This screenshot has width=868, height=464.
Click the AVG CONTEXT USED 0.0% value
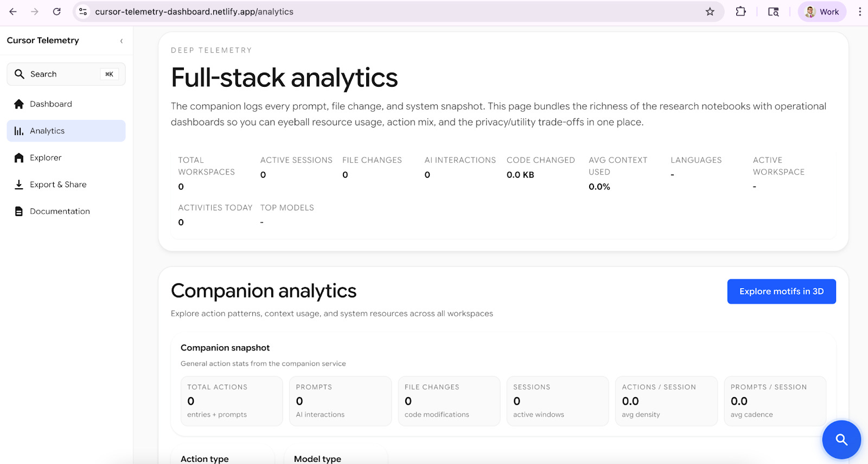[599, 187]
